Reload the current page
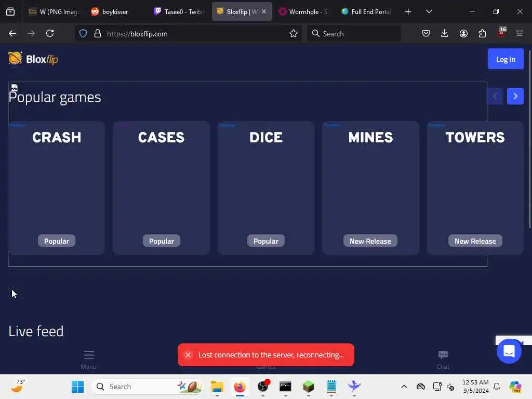Viewport: 532px width, 399px height. click(x=50, y=33)
